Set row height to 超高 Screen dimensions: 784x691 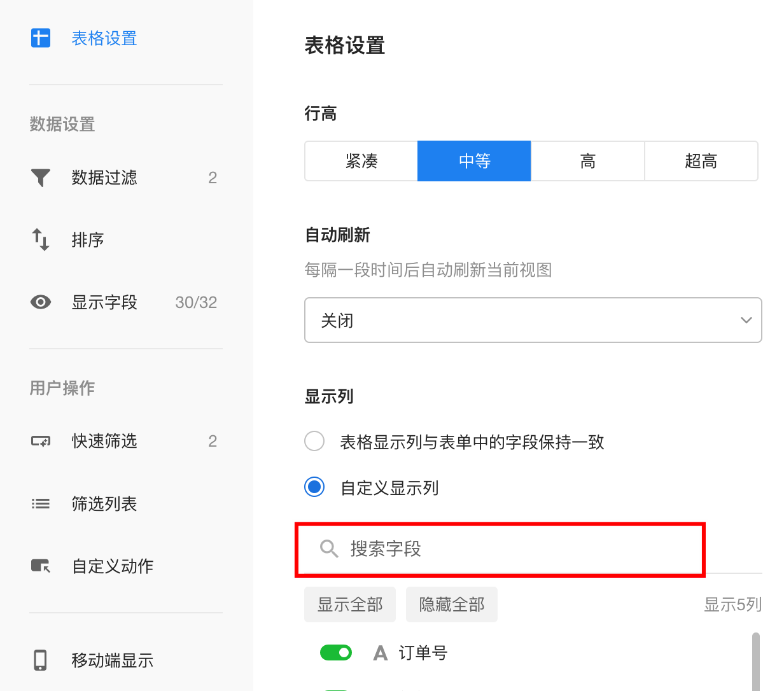click(701, 161)
